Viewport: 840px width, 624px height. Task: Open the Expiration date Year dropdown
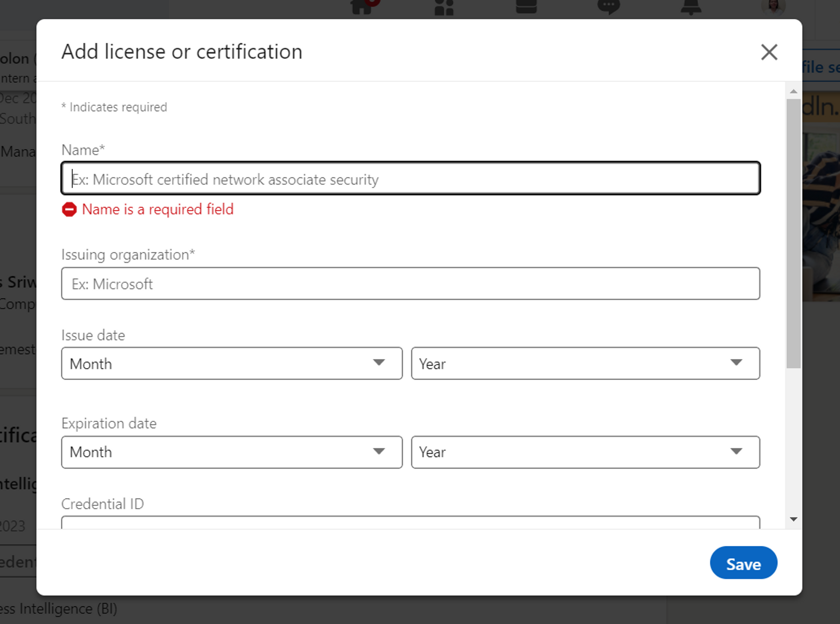585,452
